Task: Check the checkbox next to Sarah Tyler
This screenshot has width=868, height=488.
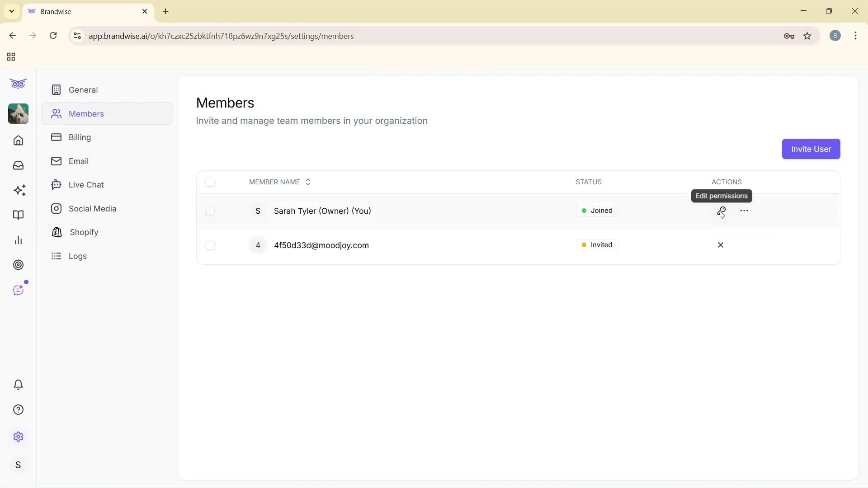Action: tap(210, 211)
